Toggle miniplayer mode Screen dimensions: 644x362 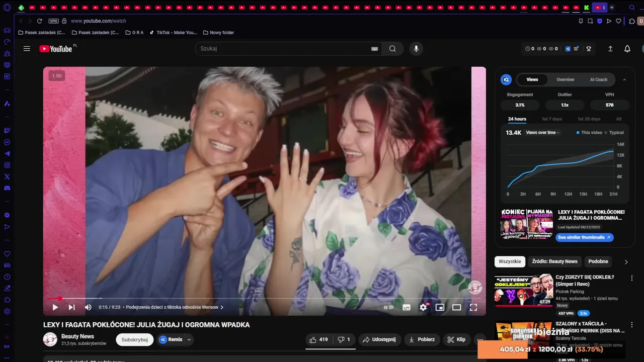(x=440, y=307)
